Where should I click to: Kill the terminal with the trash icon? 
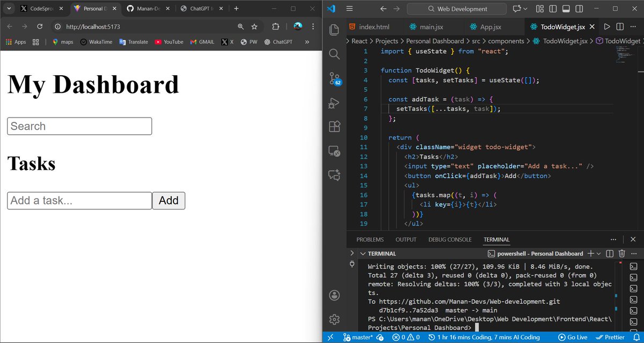coord(621,253)
